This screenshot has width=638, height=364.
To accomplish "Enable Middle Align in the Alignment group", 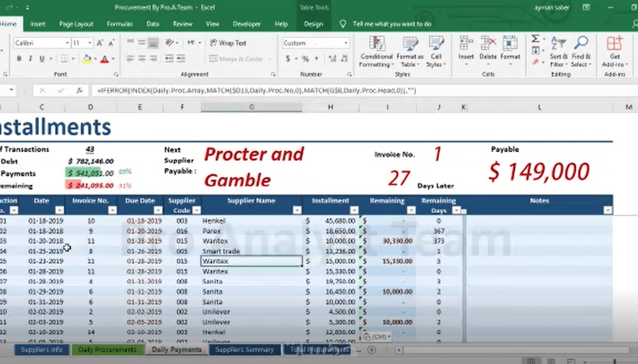I will pyautogui.click(x=141, y=42).
